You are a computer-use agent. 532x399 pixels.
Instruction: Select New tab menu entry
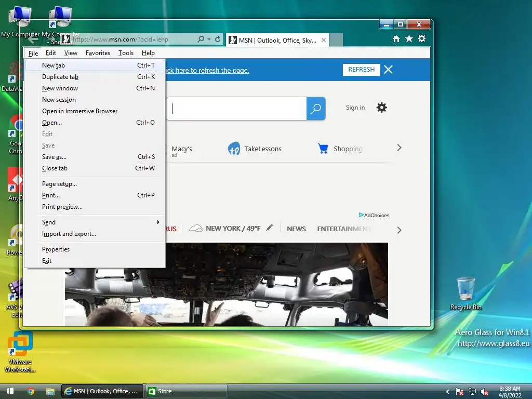[95, 65]
